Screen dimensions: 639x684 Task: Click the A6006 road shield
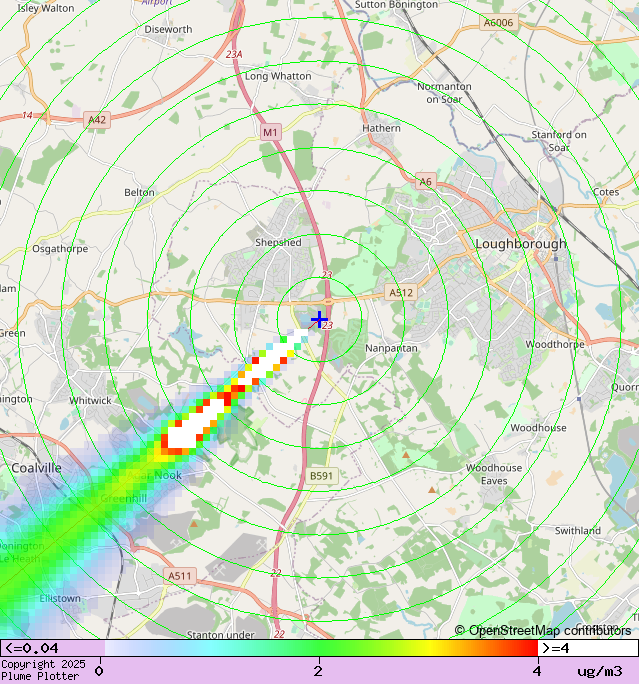498,22
